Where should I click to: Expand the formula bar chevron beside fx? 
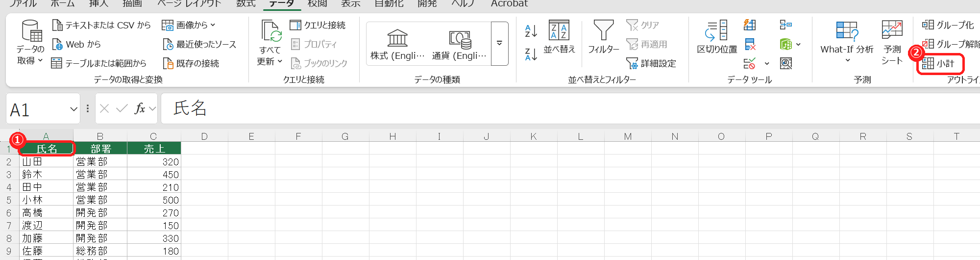point(152,108)
